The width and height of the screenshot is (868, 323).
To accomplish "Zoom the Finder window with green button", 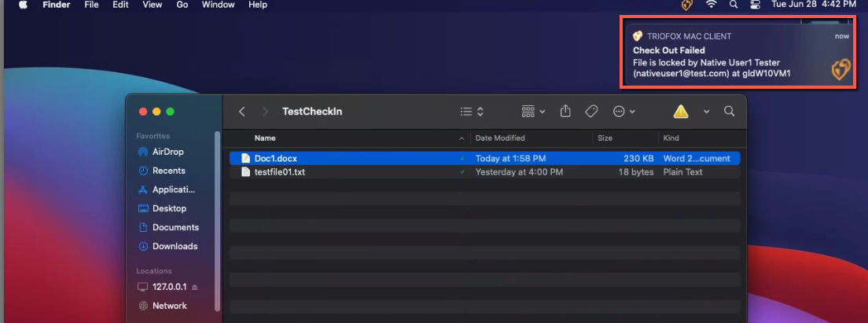I will click(x=170, y=111).
